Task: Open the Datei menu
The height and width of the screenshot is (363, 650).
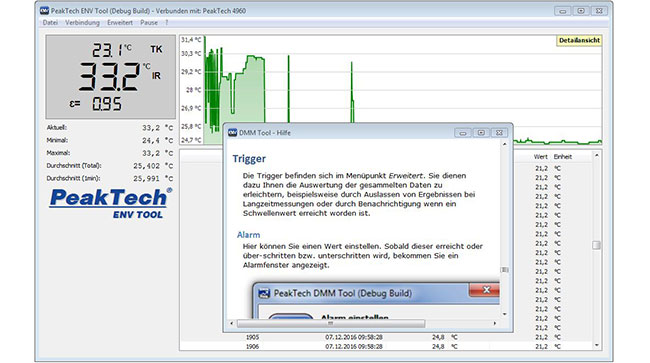Action: pos(50,23)
